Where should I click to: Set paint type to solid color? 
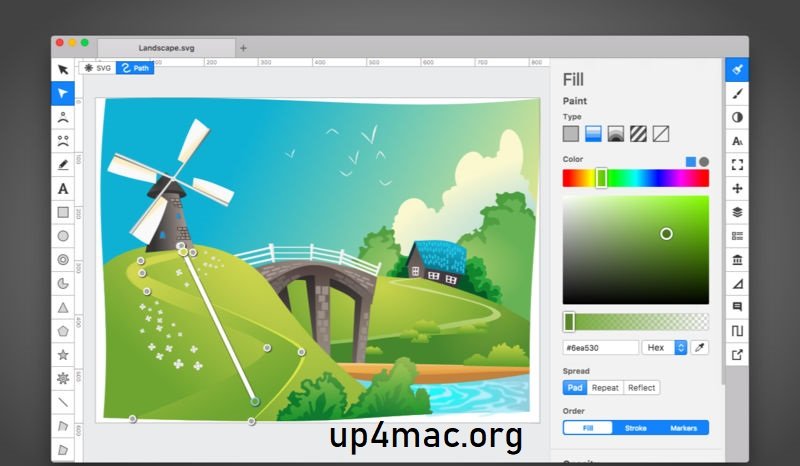(x=571, y=134)
